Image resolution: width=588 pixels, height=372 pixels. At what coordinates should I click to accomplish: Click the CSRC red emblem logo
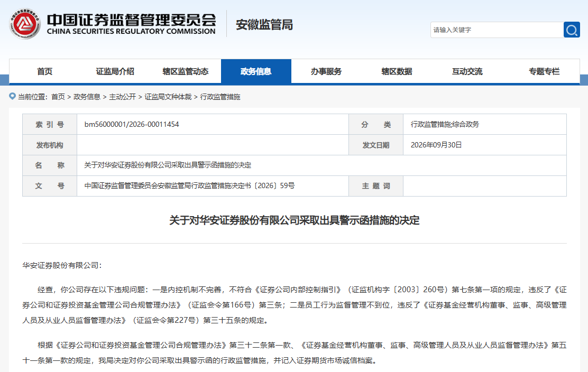point(25,24)
